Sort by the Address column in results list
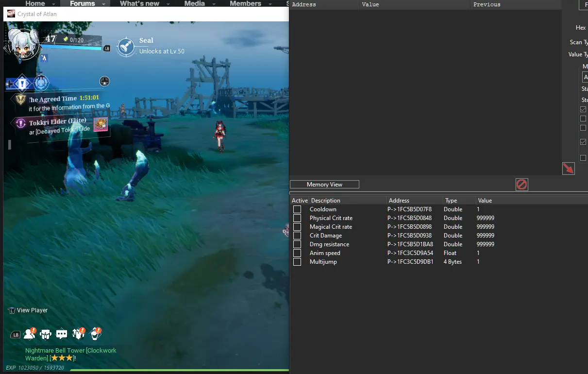588x374 pixels. click(x=324, y=4)
